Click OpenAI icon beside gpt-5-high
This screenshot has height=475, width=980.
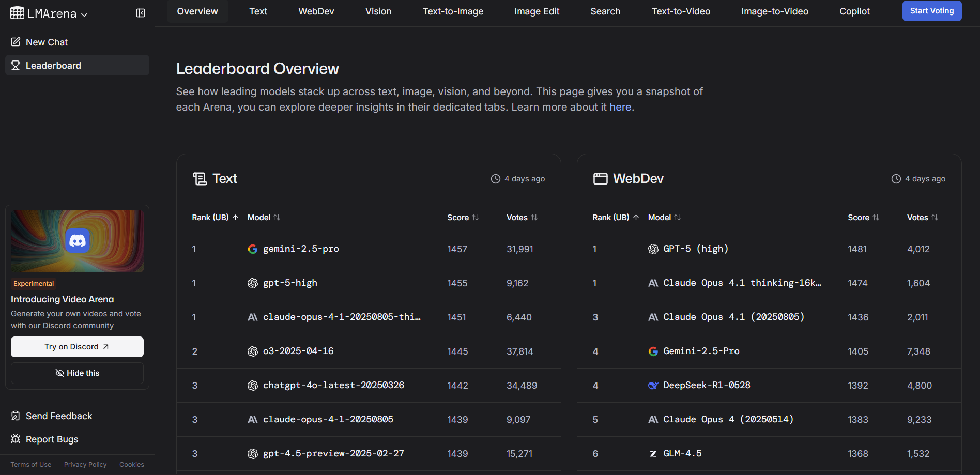click(252, 283)
